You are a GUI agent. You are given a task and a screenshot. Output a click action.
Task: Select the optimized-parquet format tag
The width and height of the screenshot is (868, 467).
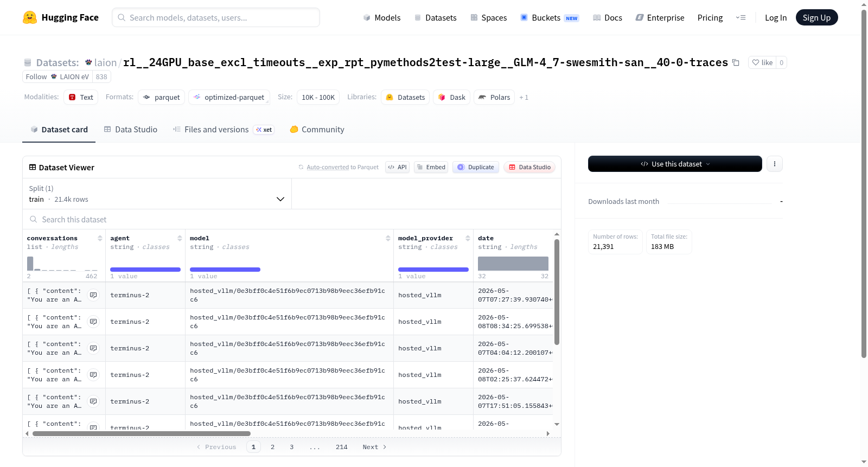pyautogui.click(x=229, y=98)
